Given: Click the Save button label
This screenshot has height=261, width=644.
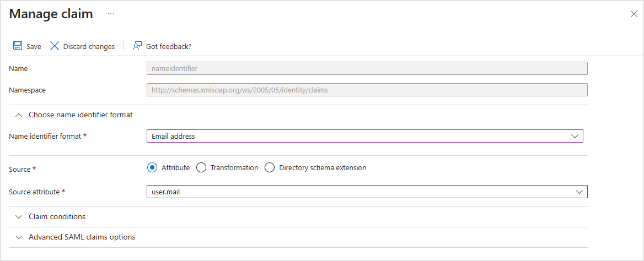Looking at the screenshot, I should [34, 46].
